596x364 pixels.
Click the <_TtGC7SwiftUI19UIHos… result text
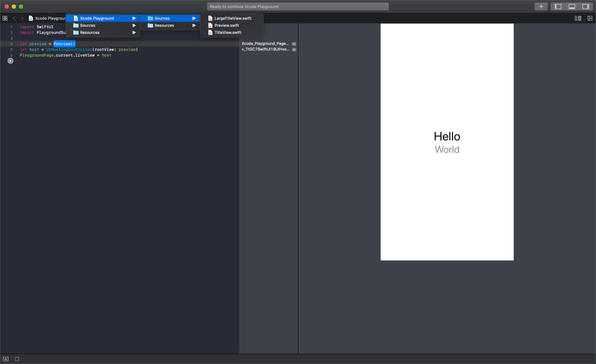pos(265,50)
